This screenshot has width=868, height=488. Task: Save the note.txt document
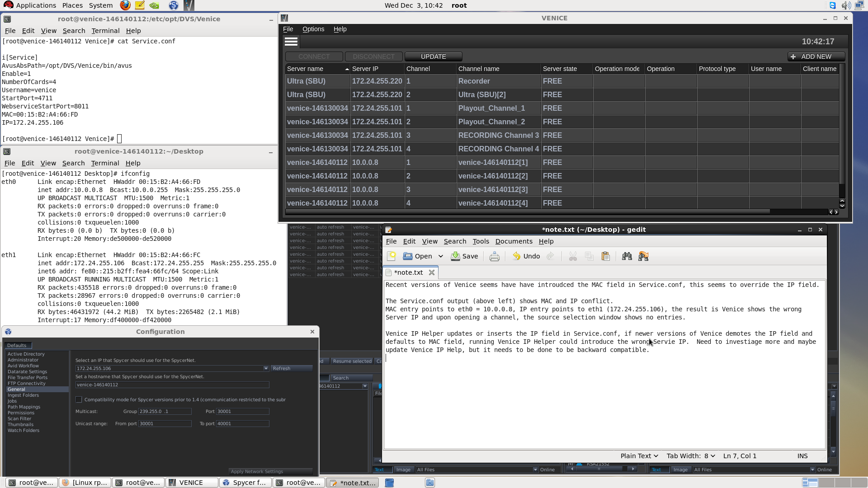464,256
